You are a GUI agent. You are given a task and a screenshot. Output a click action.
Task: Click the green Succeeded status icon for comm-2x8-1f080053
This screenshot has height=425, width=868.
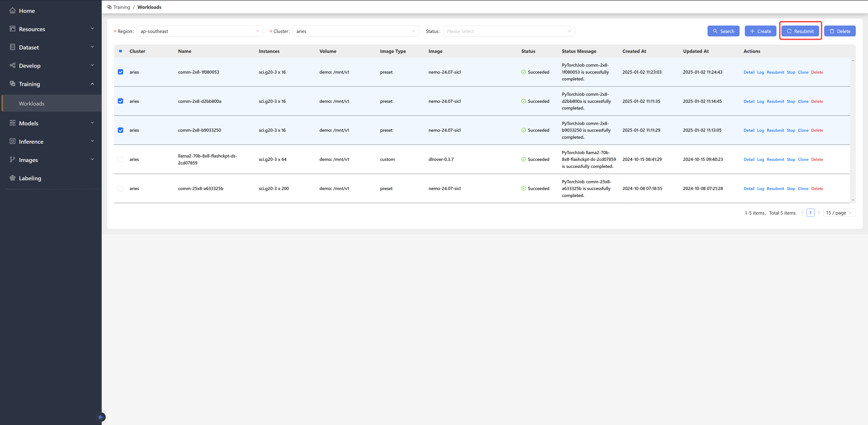click(524, 72)
